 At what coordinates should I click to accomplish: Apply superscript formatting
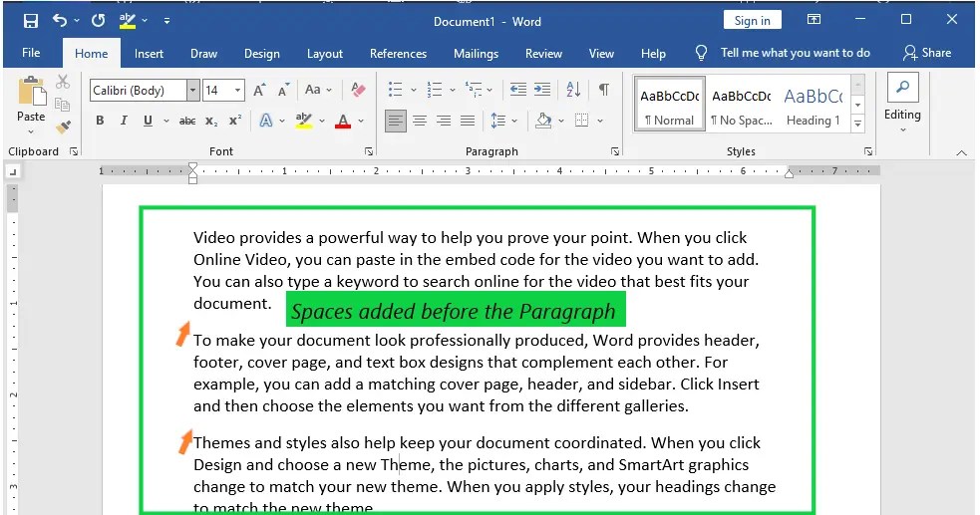click(x=235, y=121)
